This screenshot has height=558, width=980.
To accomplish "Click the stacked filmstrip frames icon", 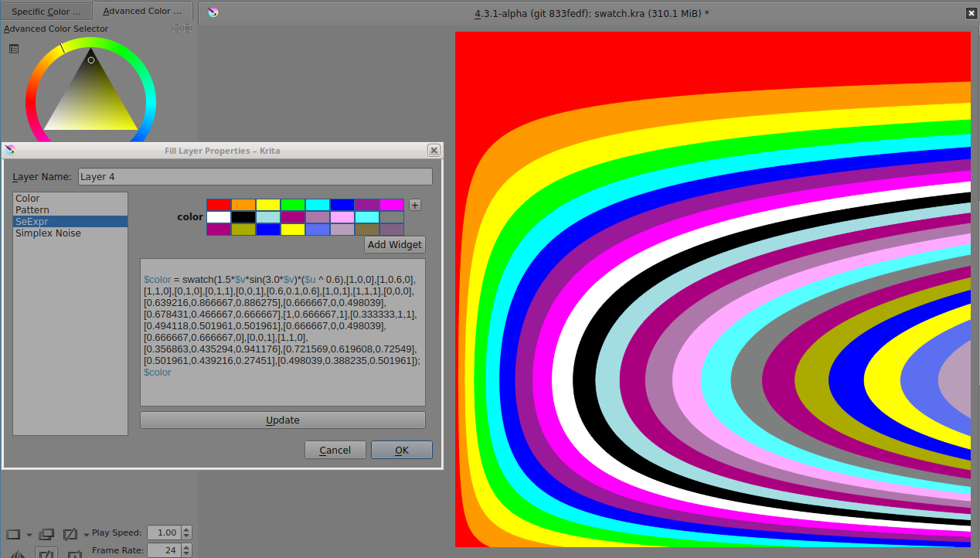I will pyautogui.click(x=46, y=534).
